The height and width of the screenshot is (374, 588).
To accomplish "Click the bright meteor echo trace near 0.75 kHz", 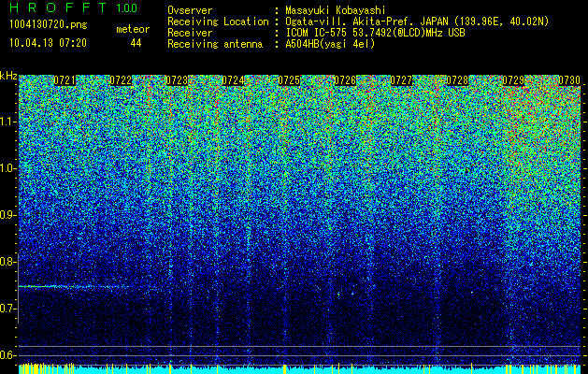I will coord(73,287).
